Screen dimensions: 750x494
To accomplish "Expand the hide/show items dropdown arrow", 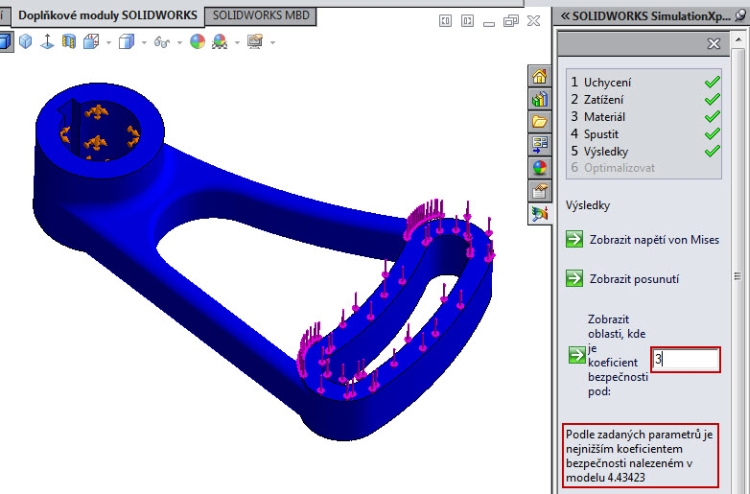I will coord(179,43).
